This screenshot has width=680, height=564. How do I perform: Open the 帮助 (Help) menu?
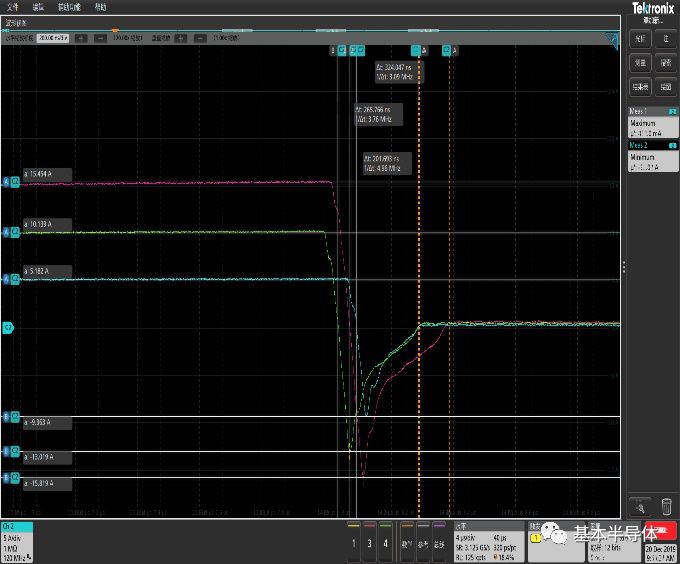[100, 6]
